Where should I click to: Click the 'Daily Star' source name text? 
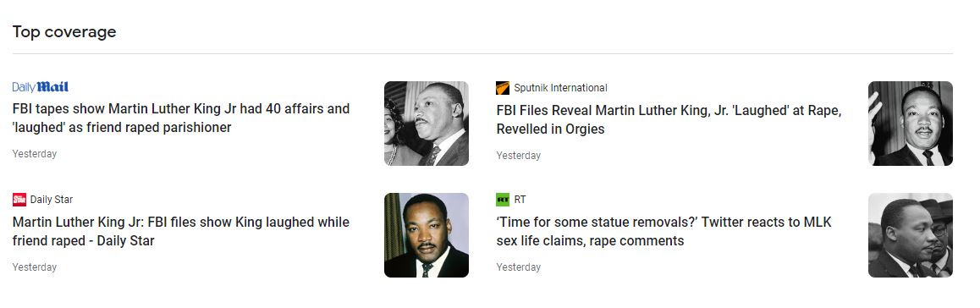[x=52, y=200]
